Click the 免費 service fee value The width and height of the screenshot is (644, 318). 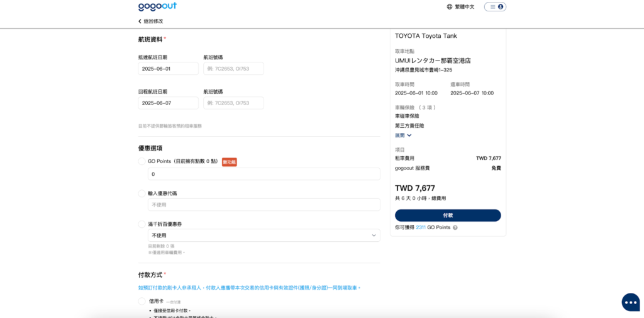(x=496, y=168)
